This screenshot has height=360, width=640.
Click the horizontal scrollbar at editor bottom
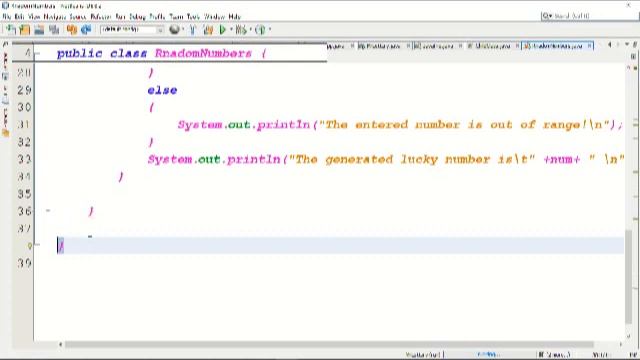coord(329,344)
